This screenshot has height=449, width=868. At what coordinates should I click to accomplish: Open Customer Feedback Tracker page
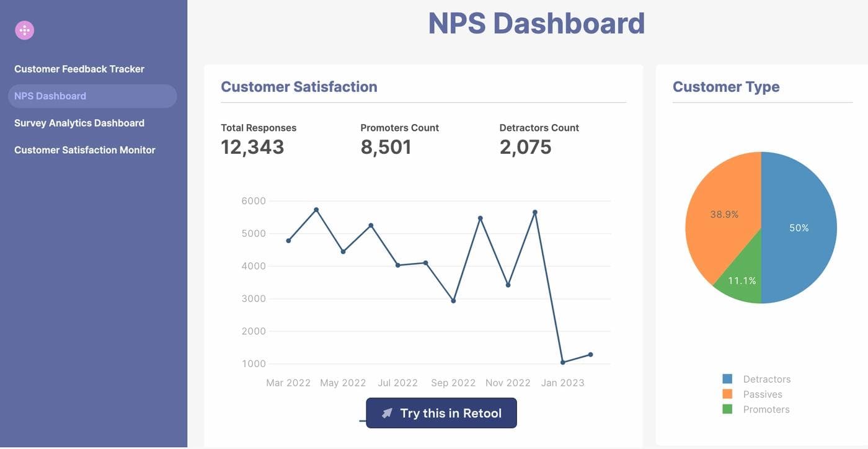[x=79, y=69]
